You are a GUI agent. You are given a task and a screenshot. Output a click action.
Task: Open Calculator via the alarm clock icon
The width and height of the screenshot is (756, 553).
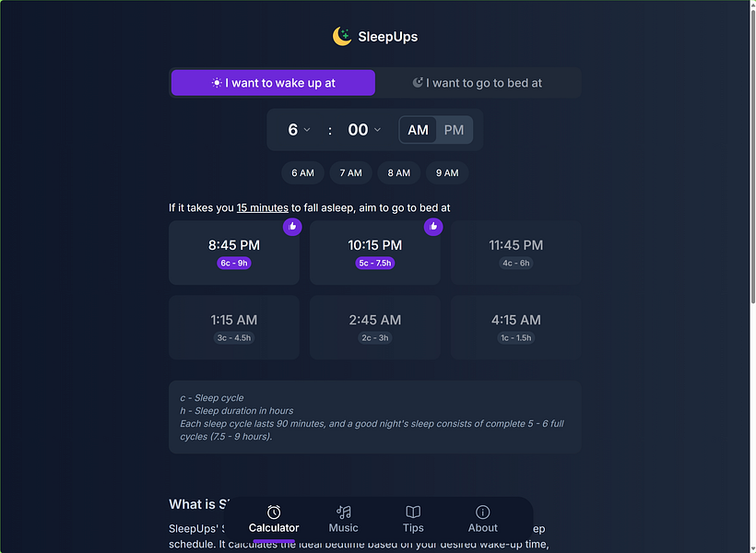coord(274,512)
